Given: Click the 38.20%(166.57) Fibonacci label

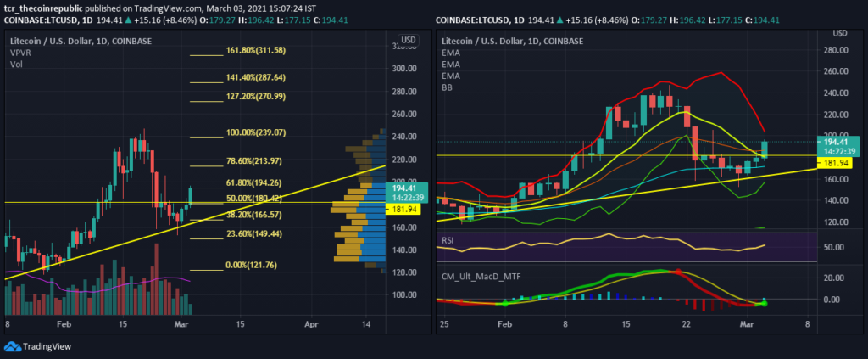Looking at the screenshot, I should pos(254,214).
